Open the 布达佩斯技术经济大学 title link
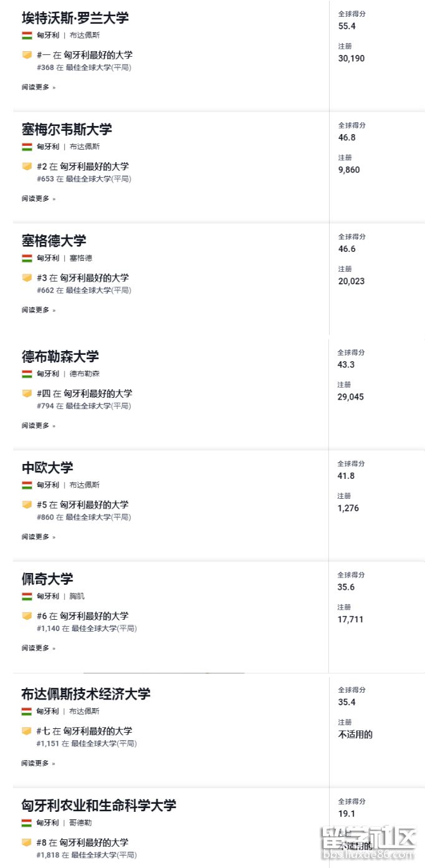Viewport: 425px width, 868px height. click(85, 694)
